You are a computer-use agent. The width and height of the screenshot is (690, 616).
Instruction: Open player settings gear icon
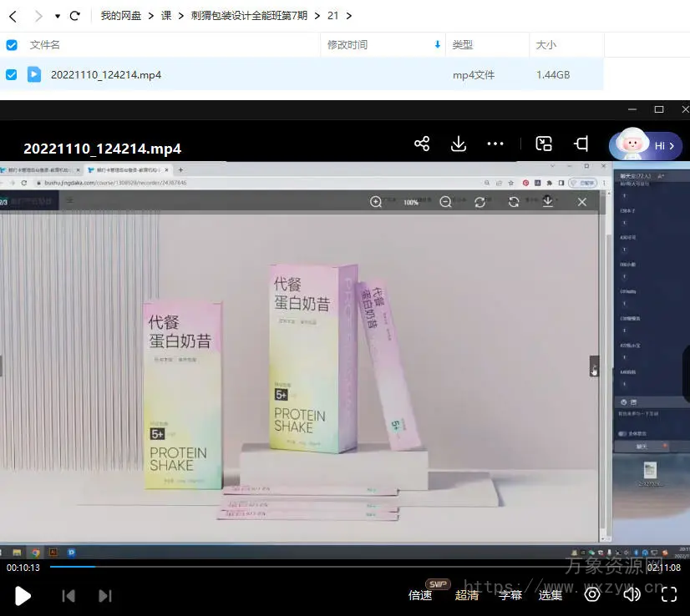point(592,594)
